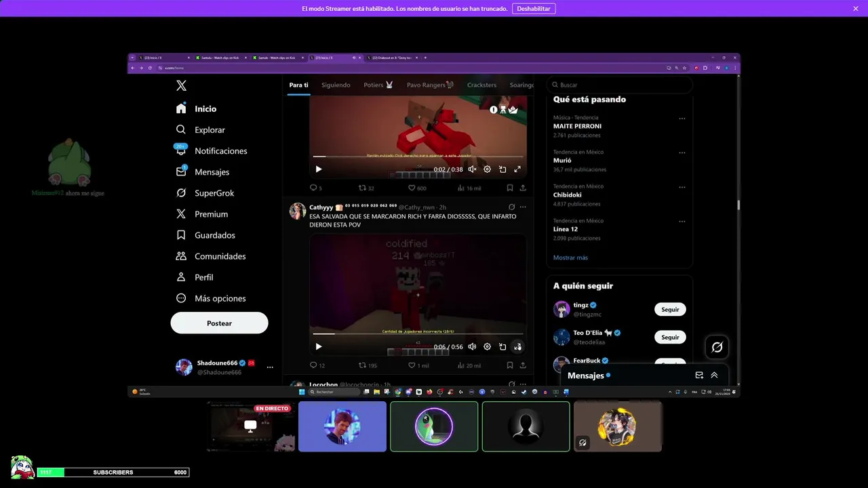Share the post with 600 likes

click(523, 188)
